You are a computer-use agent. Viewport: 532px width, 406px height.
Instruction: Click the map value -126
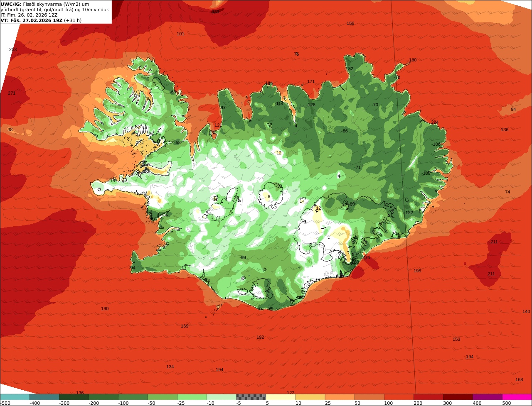click(x=311, y=105)
